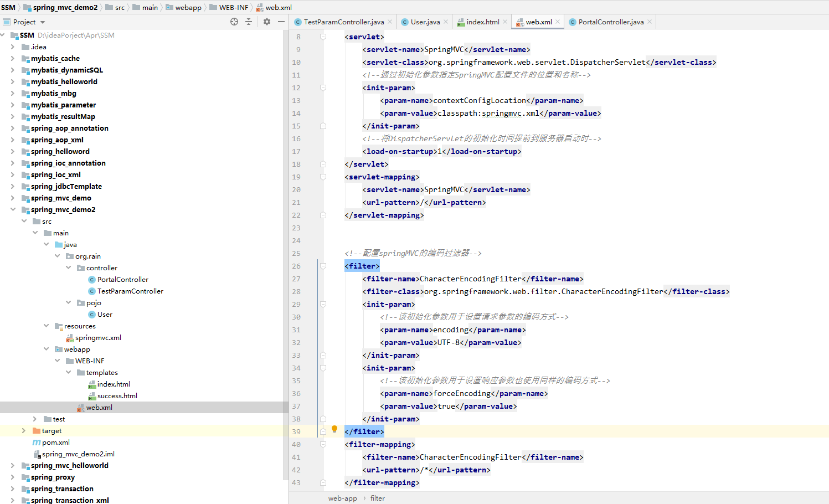Select index.html in templates folder
This screenshot has height=504, width=829.
tap(114, 384)
